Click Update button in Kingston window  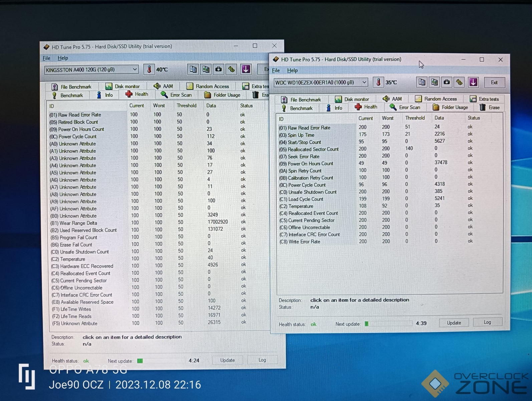(x=228, y=360)
